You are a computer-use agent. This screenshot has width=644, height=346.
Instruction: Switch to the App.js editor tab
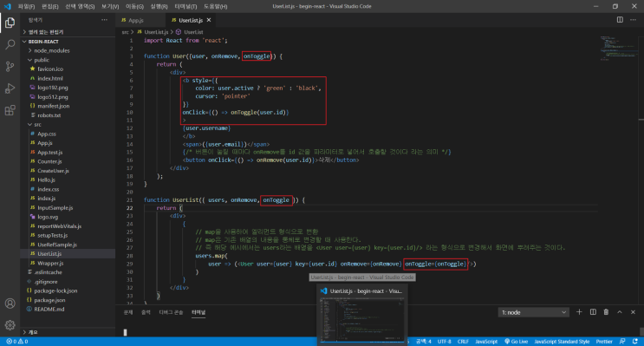click(136, 20)
